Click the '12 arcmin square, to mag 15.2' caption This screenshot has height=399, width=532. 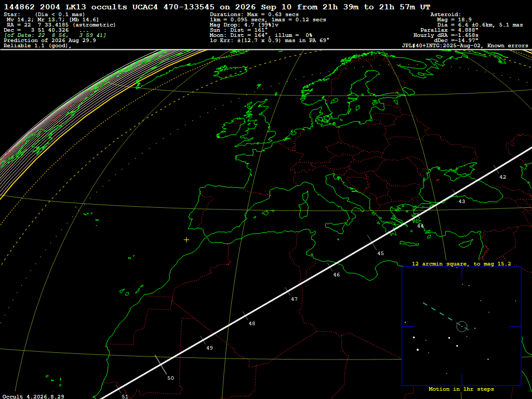click(x=461, y=264)
